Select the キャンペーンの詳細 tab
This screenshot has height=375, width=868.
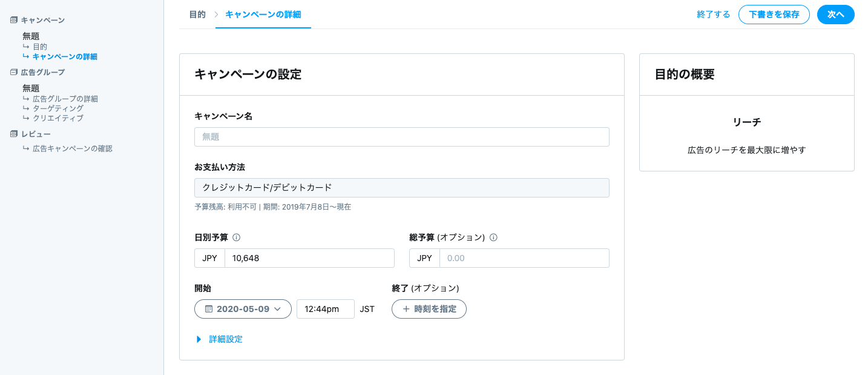click(x=263, y=15)
